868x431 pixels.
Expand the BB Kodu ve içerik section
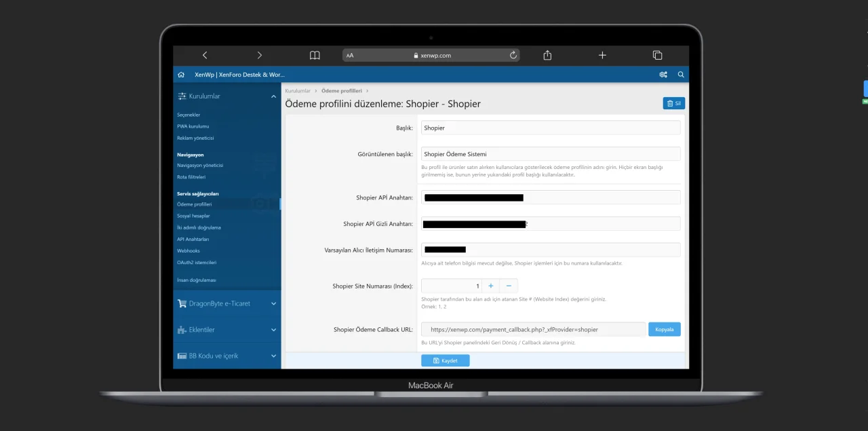273,356
